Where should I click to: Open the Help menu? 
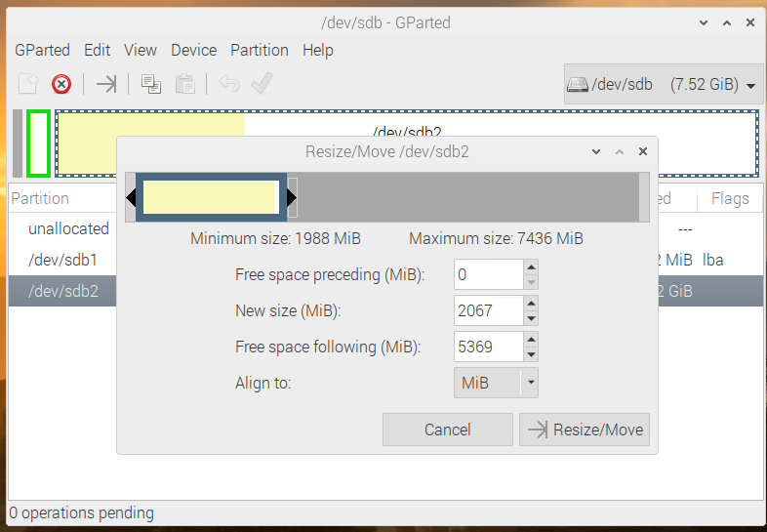coord(318,50)
